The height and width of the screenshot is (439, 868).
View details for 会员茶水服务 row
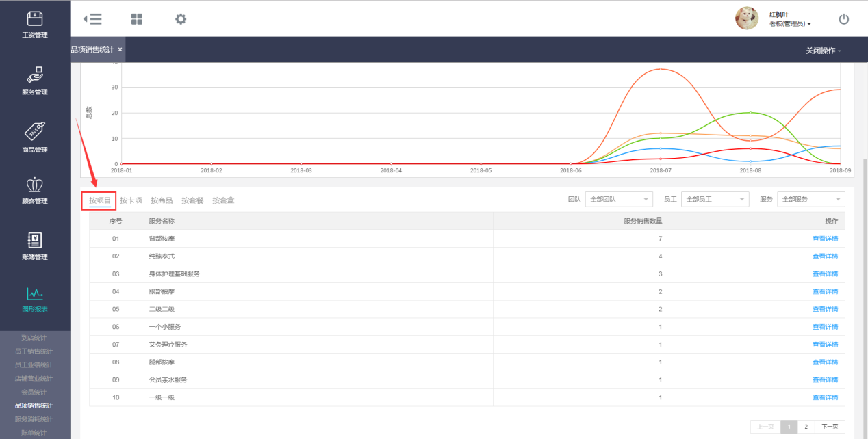coord(825,380)
